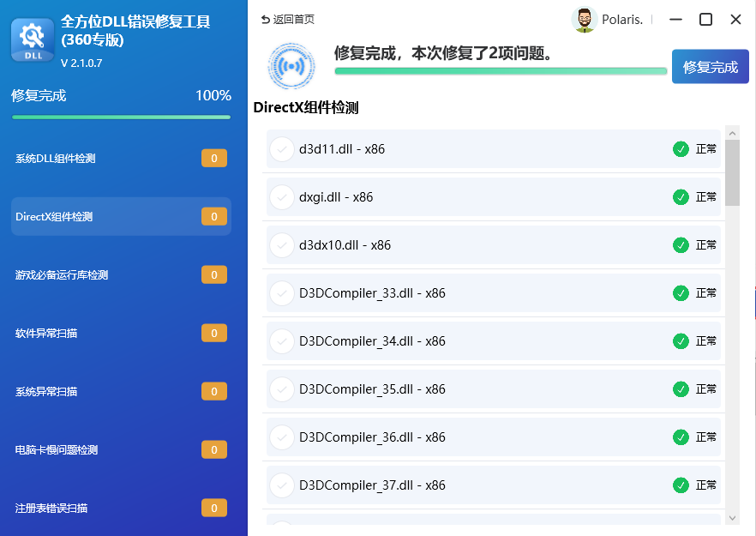Go back via 返回首页 link
The height and width of the screenshot is (536, 756).
(287, 20)
